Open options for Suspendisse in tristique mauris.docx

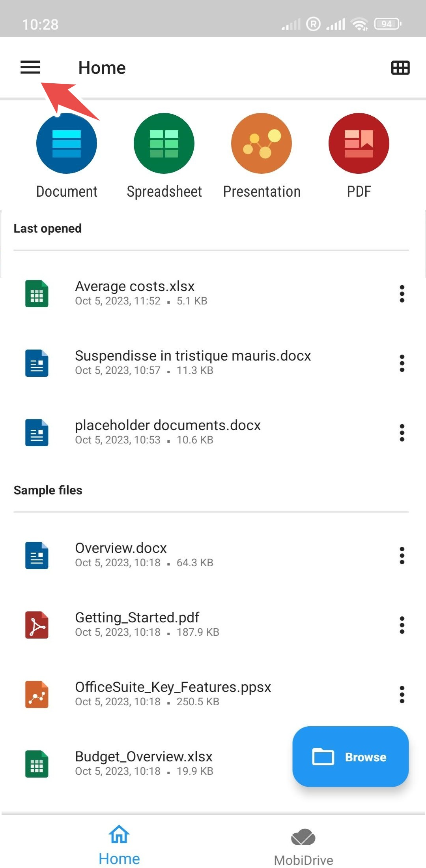pos(402,363)
